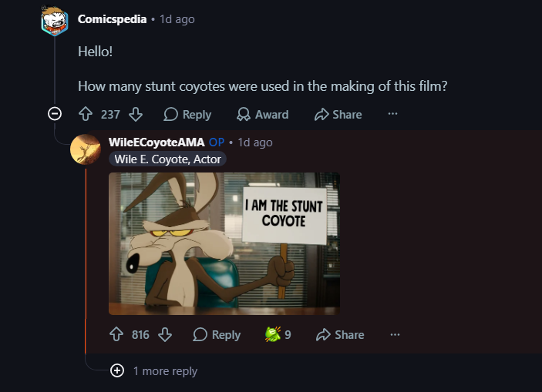
Task: Share the Comicspedia comment
Action: (338, 114)
